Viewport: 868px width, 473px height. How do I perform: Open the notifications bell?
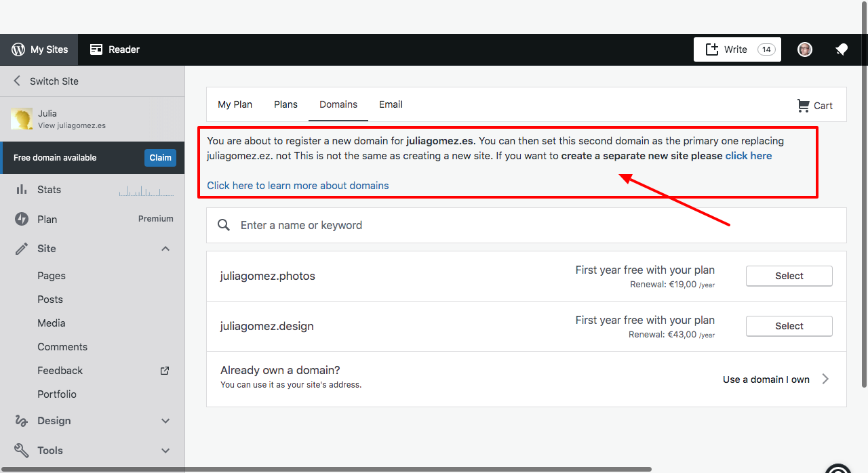[x=842, y=49]
